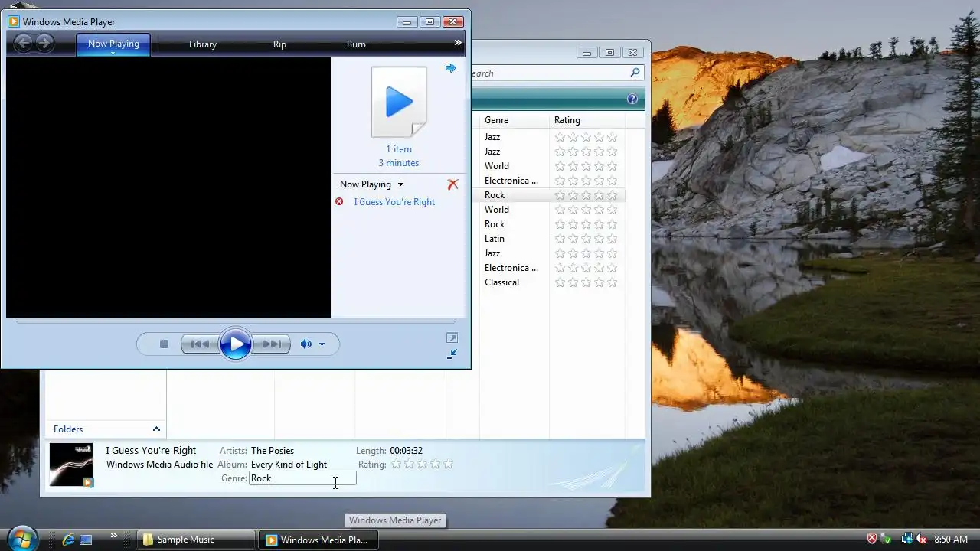Switch to compact mode icon
This screenshot has width=980, height=551.
[x=452, y=354]
